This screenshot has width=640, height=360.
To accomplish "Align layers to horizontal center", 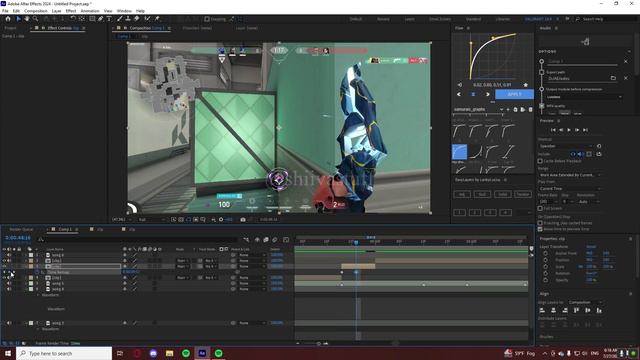I will [x=553, y=311].
